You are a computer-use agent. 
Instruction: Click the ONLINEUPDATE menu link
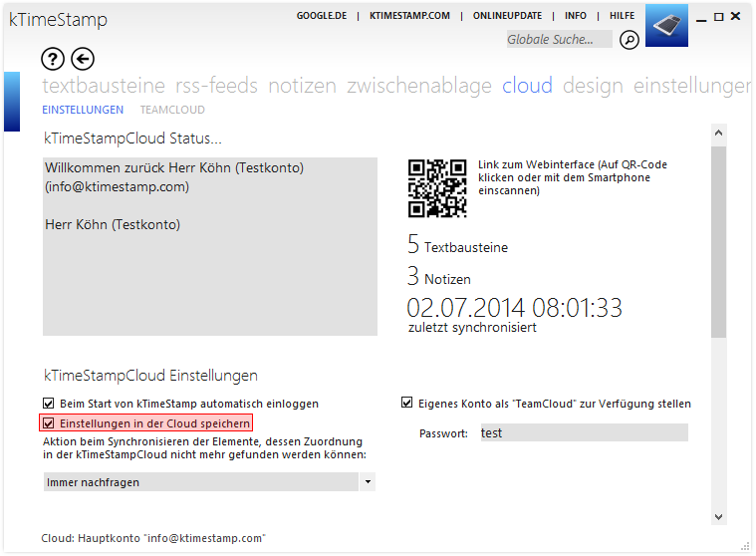(x=507, y=15)
